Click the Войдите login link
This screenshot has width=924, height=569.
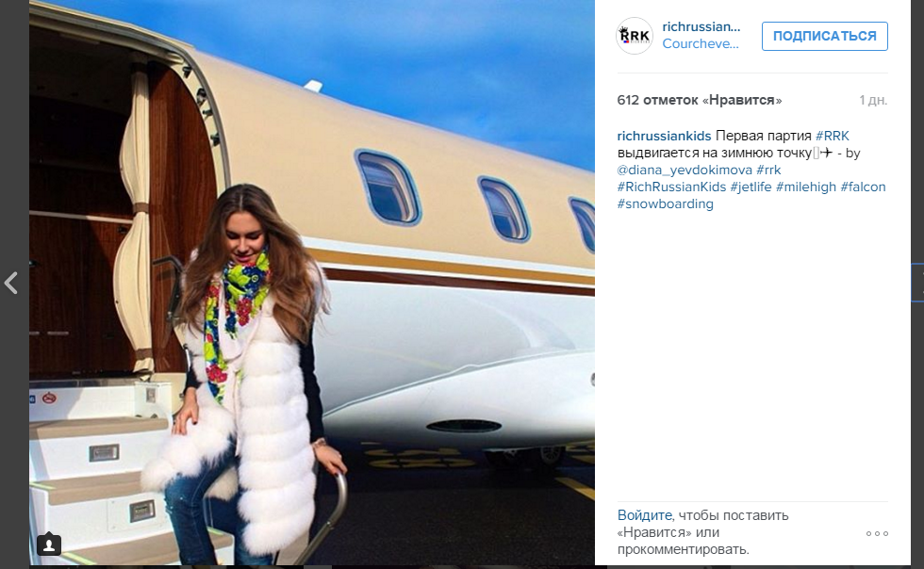[644, 515]
